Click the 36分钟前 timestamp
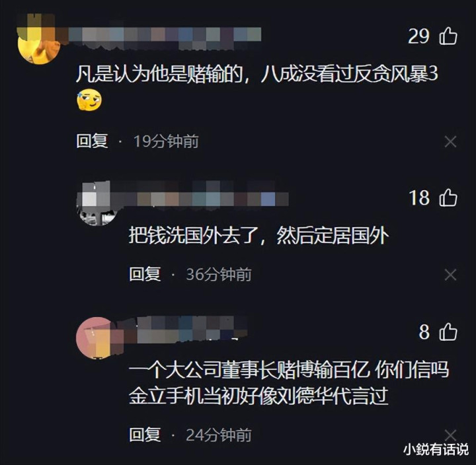Image resolution: width=476 pixels, height=465 pixels. 219,274
